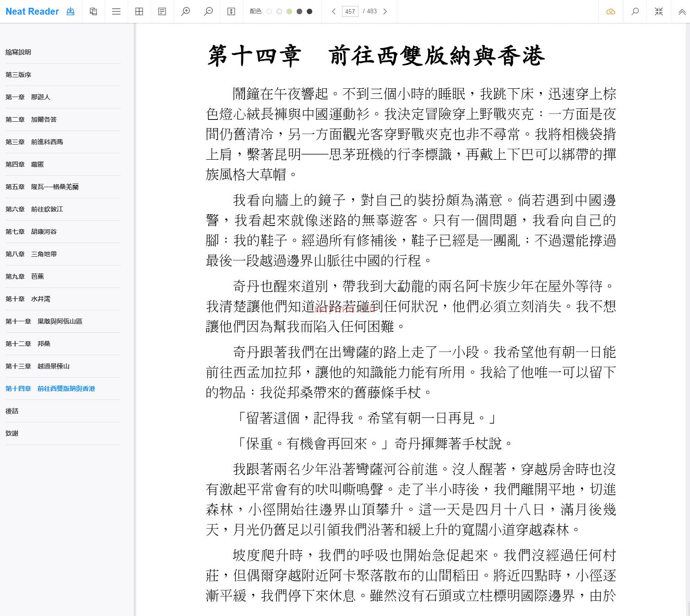Open the notes page icon
This screenshot has height=616, width=690.
(162, 11)
